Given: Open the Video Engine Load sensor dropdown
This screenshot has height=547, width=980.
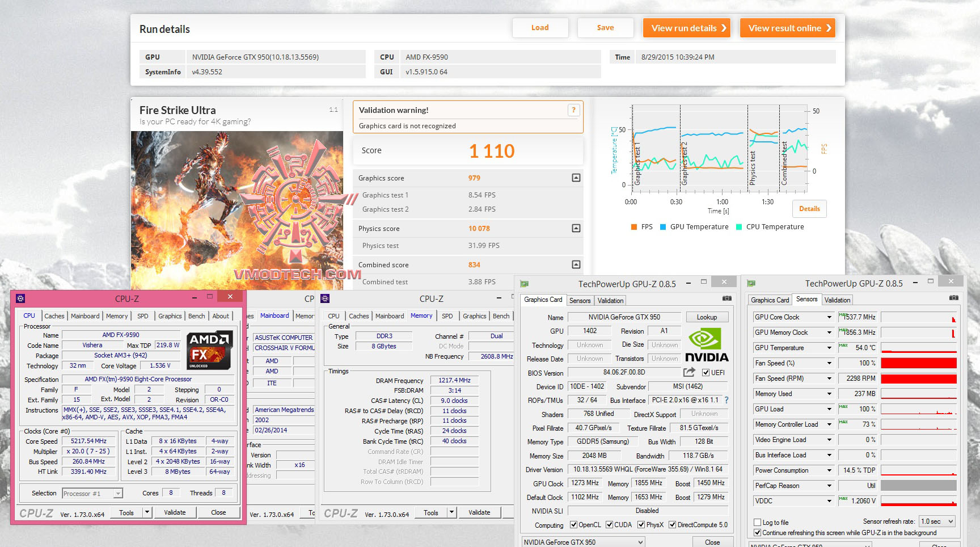Looking at the screenshot, I should tap(829, 440).
